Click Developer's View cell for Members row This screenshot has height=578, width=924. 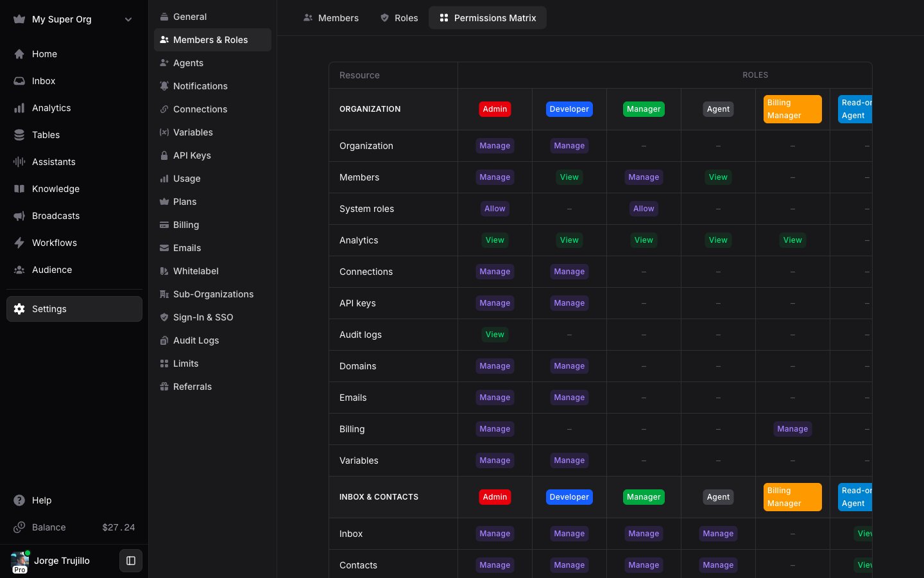tap(569, 177)
